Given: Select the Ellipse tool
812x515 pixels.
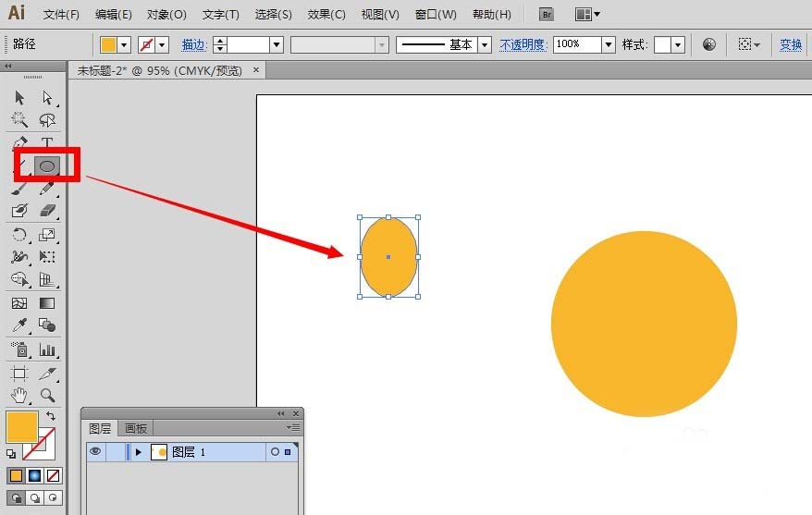Looking at the screenshot, I should [x=47, y=166].
